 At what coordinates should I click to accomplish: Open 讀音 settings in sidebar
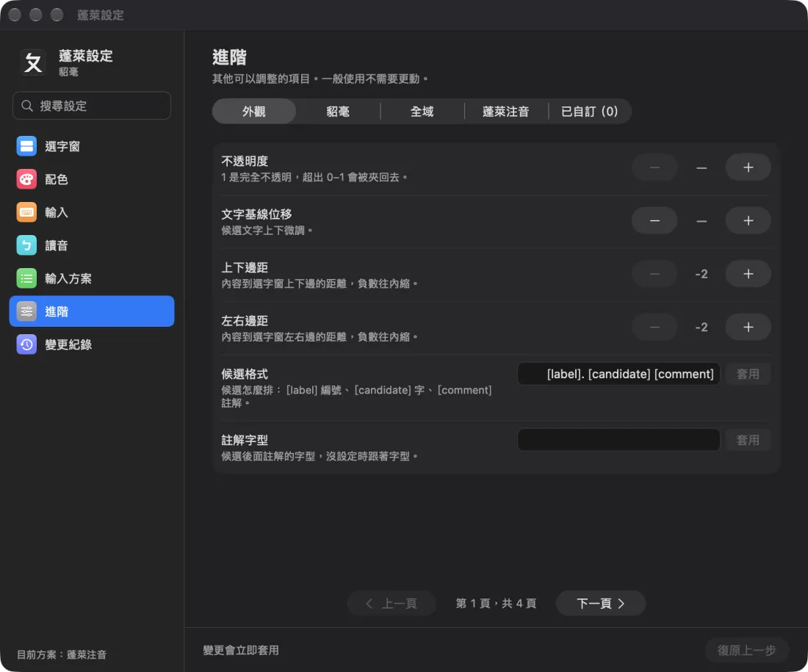(x=92, y=245)
